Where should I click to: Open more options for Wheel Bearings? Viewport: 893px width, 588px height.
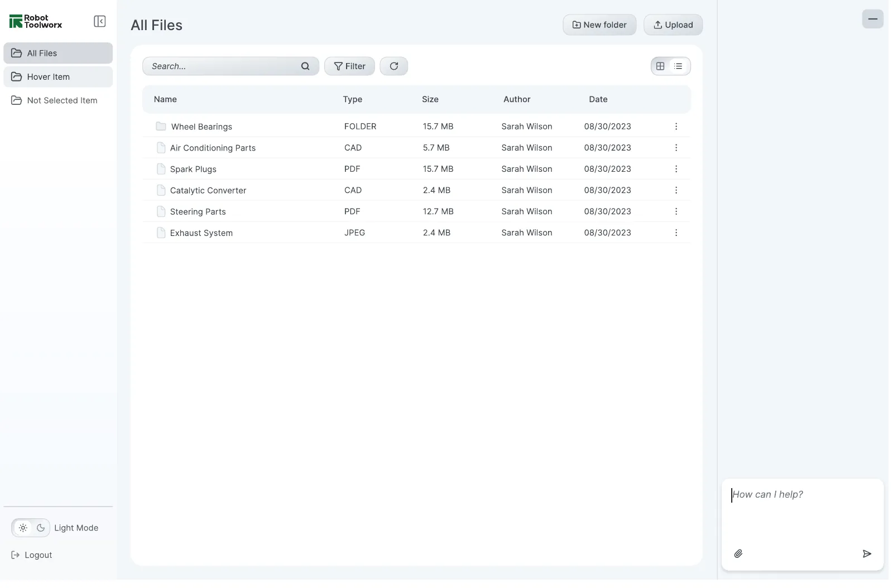coord(676,126)
